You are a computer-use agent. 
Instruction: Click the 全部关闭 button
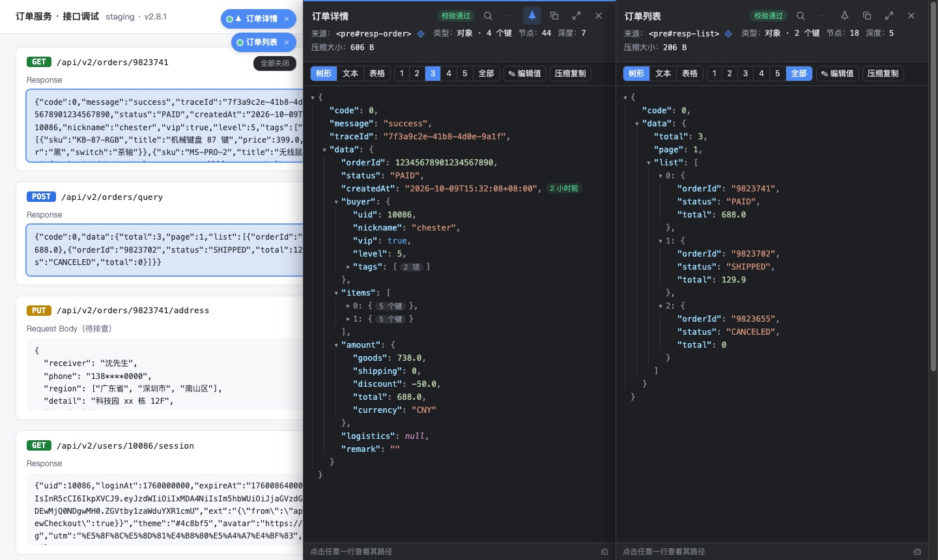[x=275, y=63]
